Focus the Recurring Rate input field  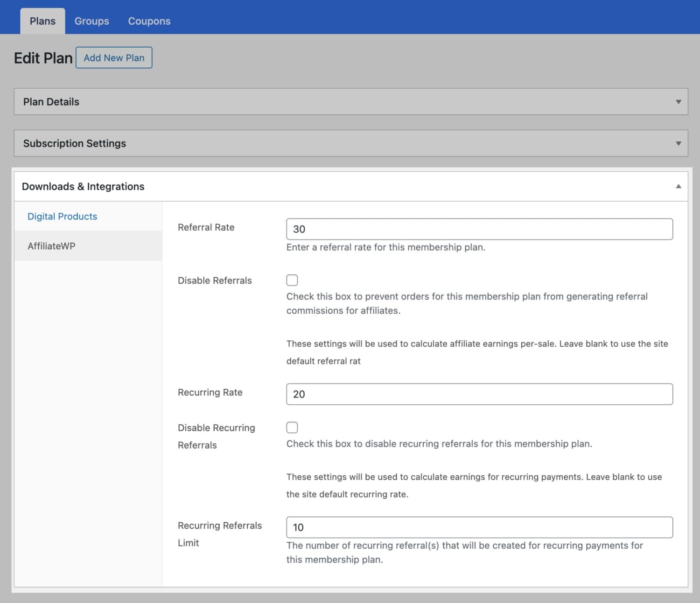[x=479, y=394]
